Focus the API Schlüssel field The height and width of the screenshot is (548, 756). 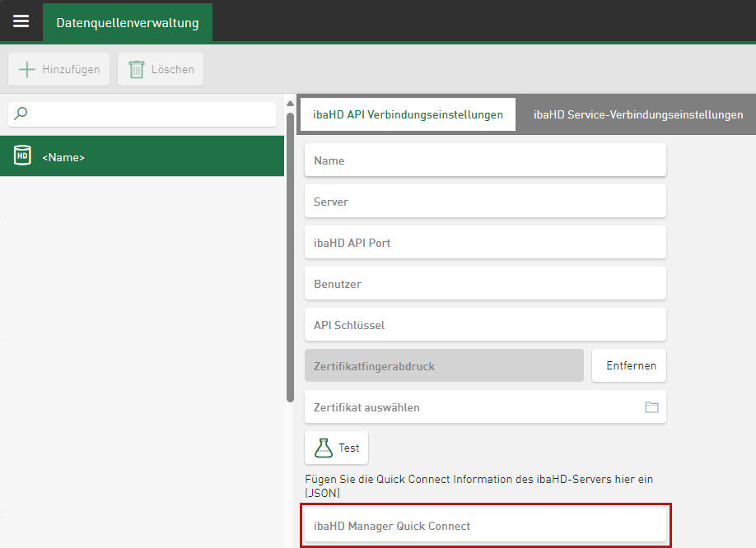click(x=484, y=325)
